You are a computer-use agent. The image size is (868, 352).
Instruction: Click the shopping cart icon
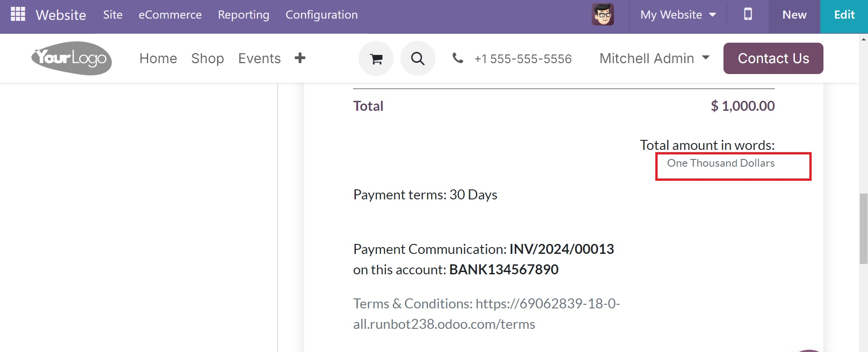coord(376,58)
